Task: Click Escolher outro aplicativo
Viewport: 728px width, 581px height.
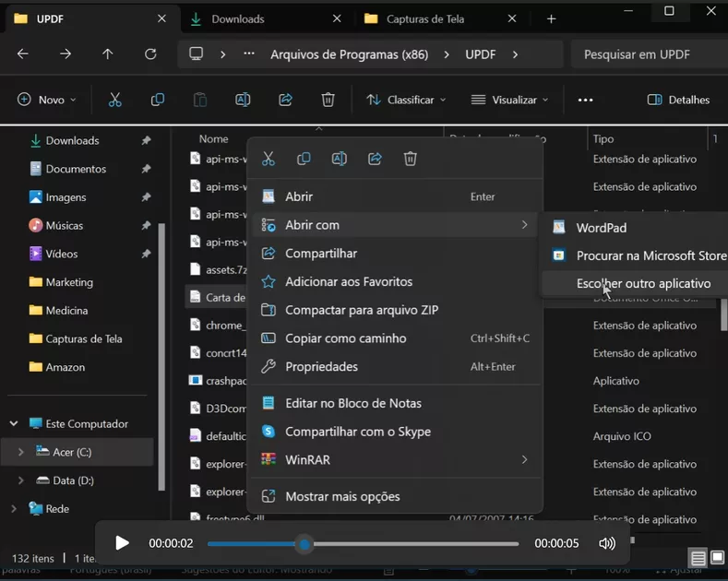Action: tap(634, 283)
